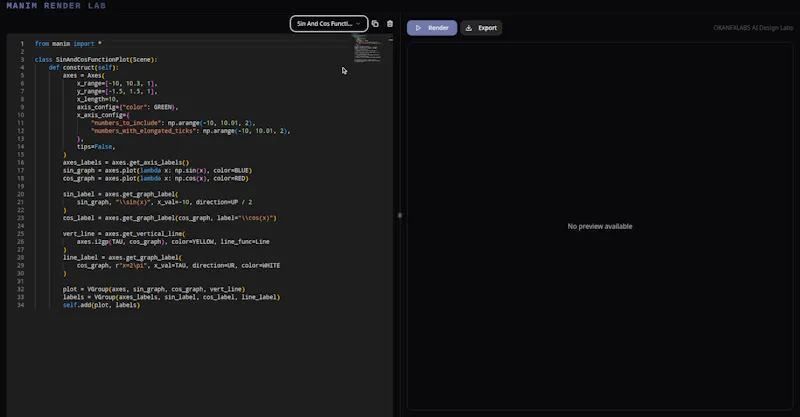Click the sin_graph = axes.plot line
The height and width of the screenshot is (417, 800).
[x=157, y=170]
